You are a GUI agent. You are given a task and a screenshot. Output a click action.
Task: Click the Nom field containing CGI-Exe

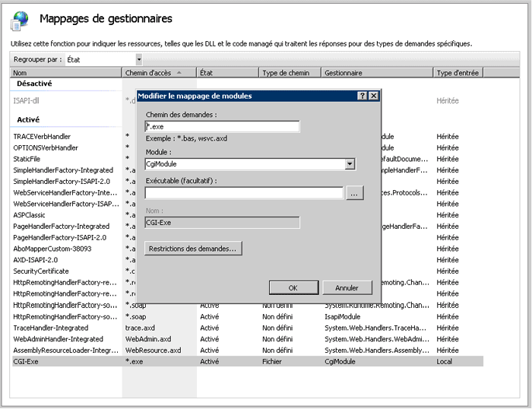(x=222, y=223)
